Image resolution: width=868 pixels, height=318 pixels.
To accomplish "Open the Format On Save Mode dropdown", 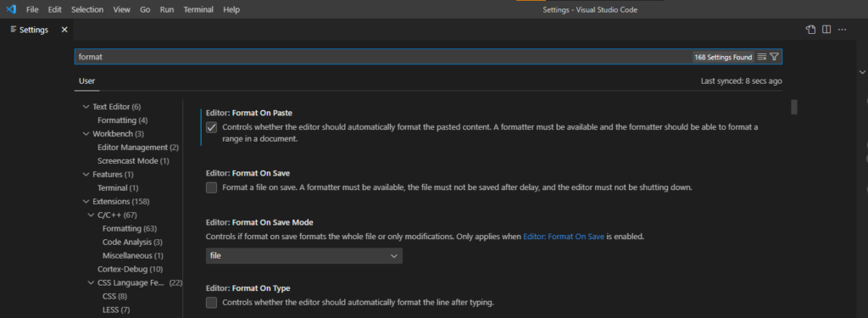I will (x=304, y=256).
